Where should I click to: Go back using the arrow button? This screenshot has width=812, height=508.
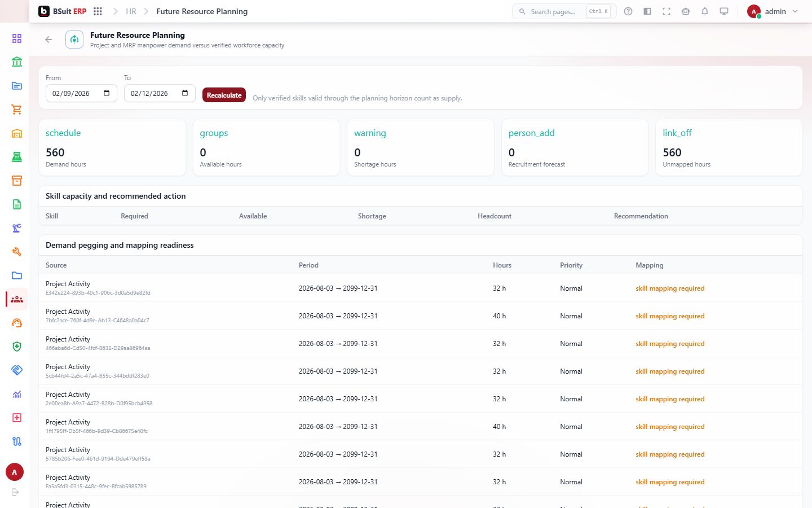coord(48,40)
